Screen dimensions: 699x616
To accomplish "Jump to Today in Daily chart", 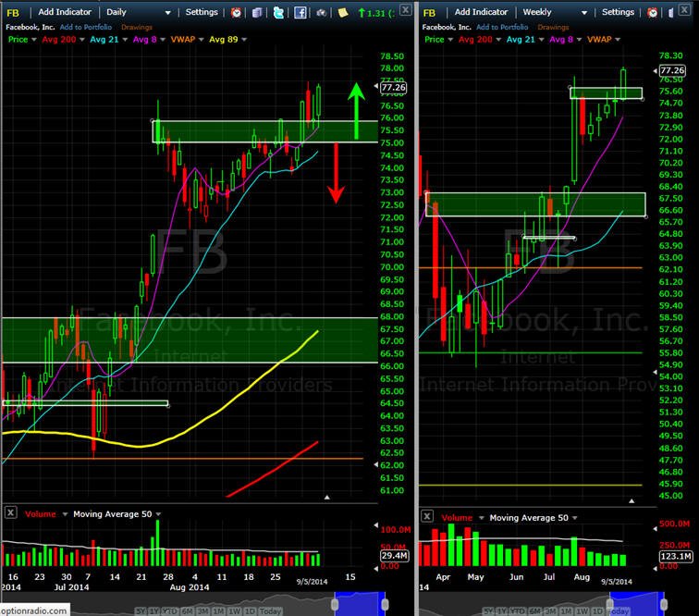I will [270, 611].
